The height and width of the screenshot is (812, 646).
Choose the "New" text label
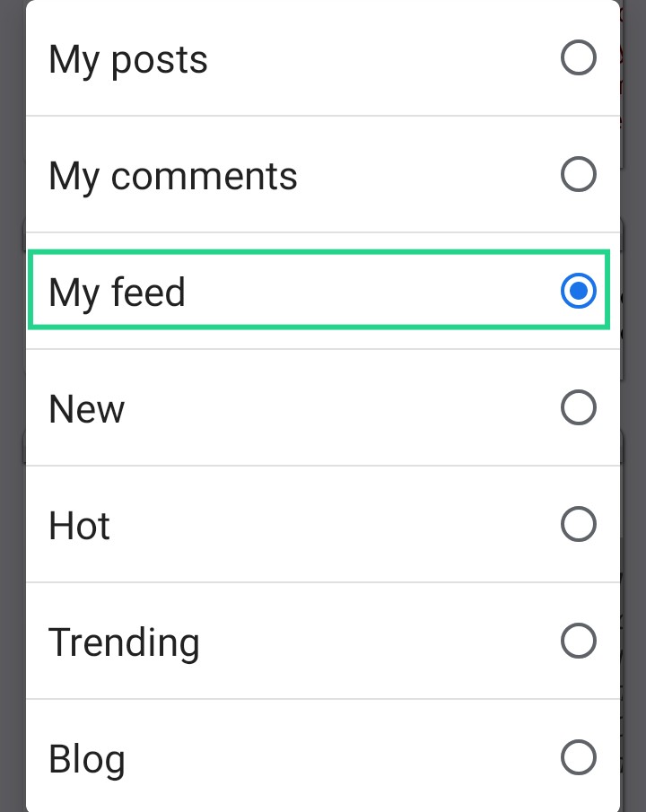pyautogui.click(x=86, y=409)
